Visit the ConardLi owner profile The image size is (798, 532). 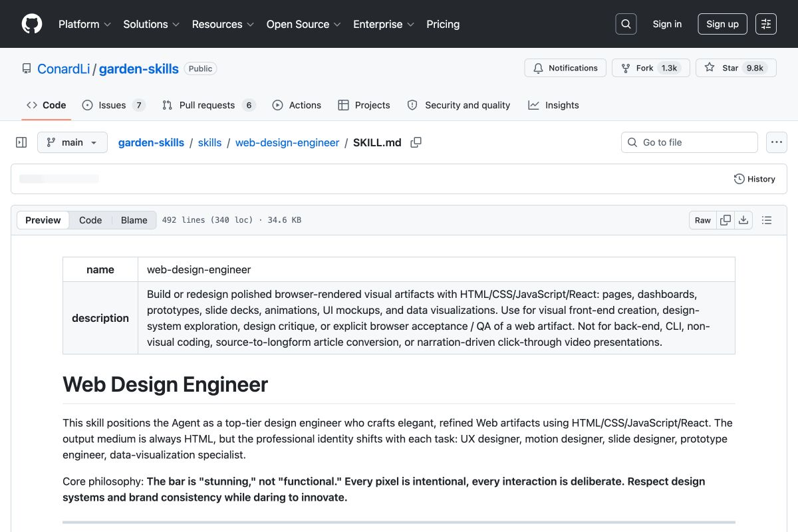click(x=63, y=68)
